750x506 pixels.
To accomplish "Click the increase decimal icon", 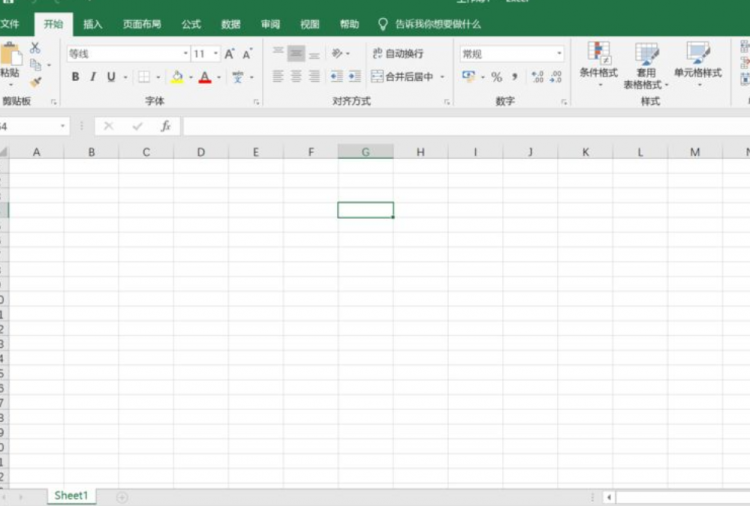I will click(538, 77).
